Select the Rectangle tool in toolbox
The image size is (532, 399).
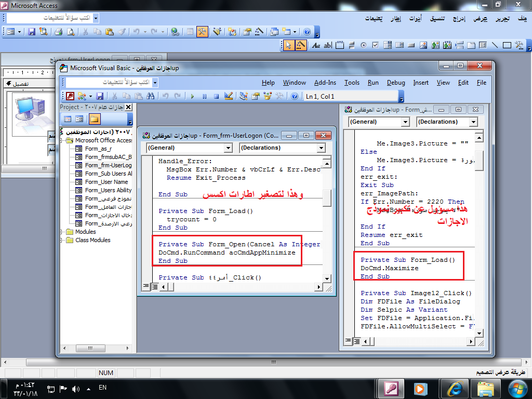pos(507,45)
